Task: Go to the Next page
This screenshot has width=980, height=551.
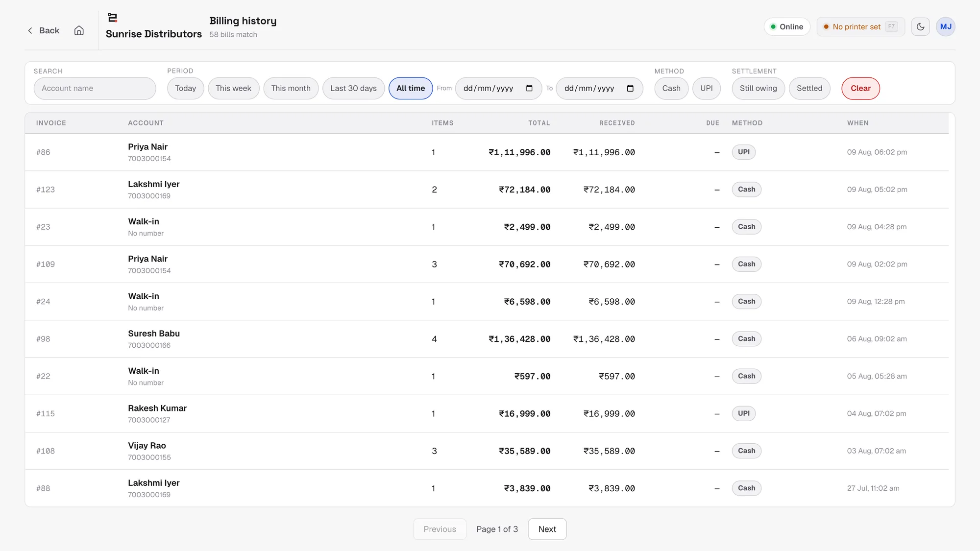Action: point(547,529)
